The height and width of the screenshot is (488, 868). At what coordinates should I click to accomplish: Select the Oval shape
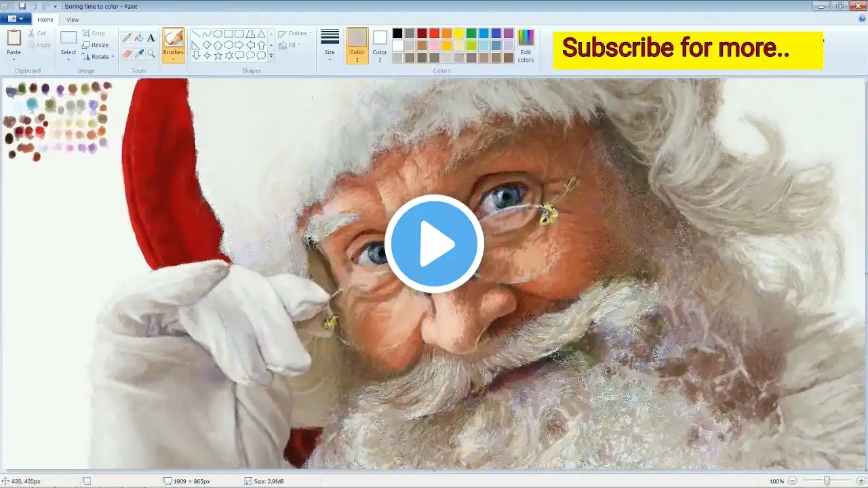(x=218, y=34)
